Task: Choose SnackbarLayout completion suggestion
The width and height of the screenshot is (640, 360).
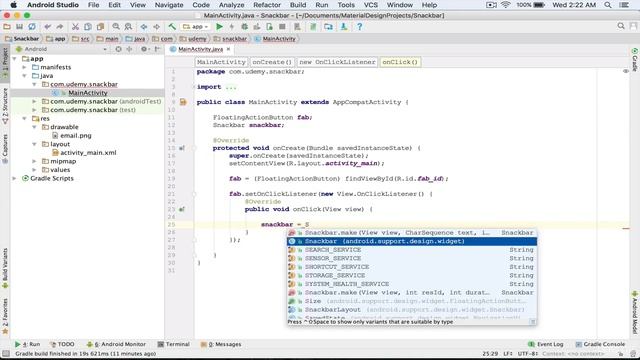Action: point(412,310)
